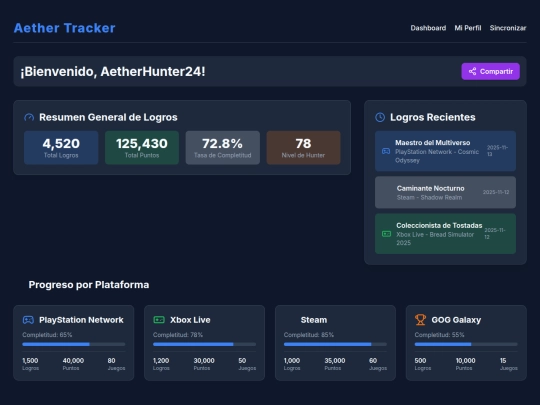Go to Mi Perfil in navigation
Image resolution: width=540 pixels, height=405 pixels.
(468, 28)
